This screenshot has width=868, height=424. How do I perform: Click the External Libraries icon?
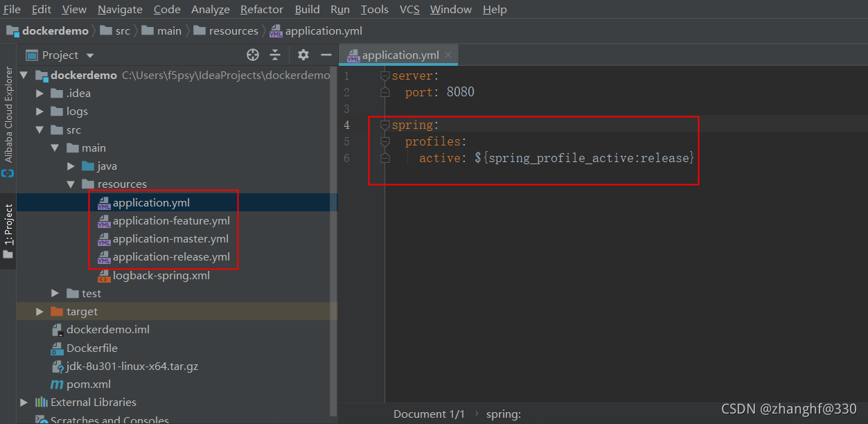41,402
